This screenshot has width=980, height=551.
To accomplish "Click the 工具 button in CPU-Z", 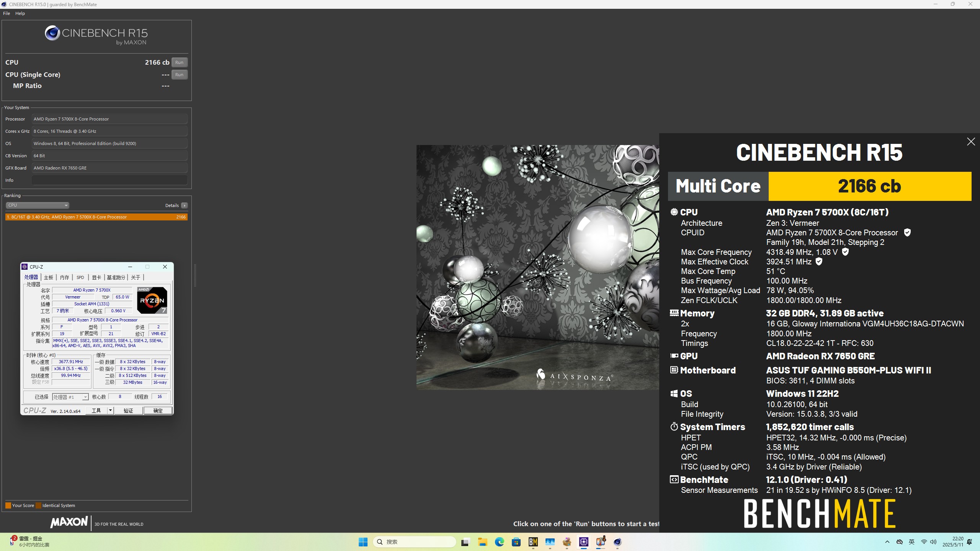I will point(96,411).
